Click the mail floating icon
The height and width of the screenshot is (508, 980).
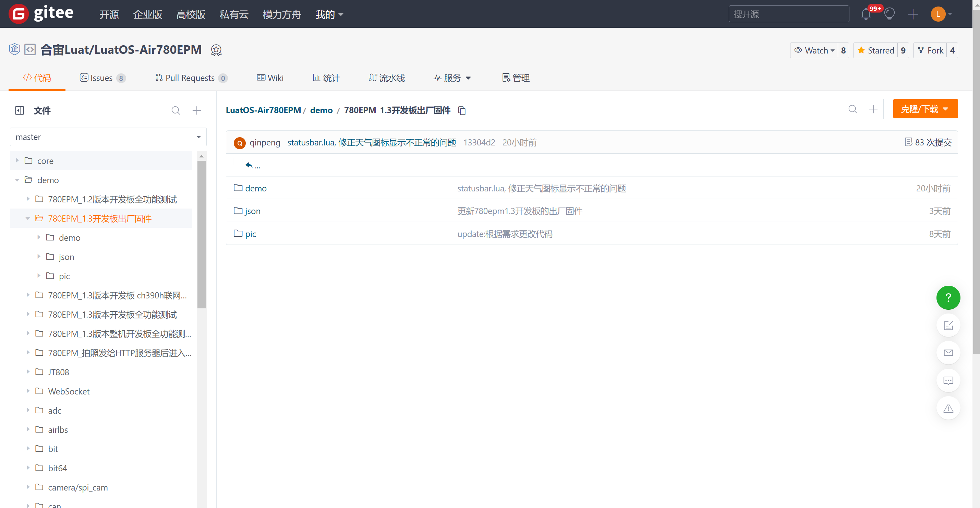(948, 353)
